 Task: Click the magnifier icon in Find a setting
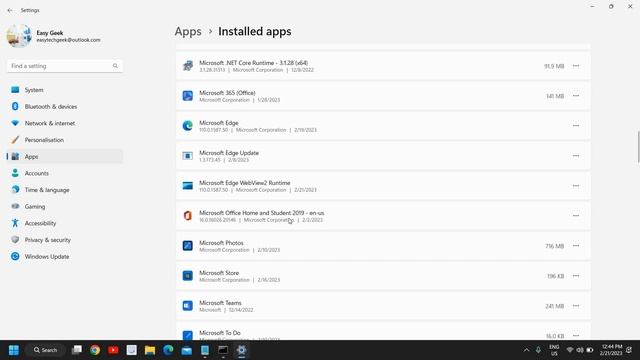115,66
